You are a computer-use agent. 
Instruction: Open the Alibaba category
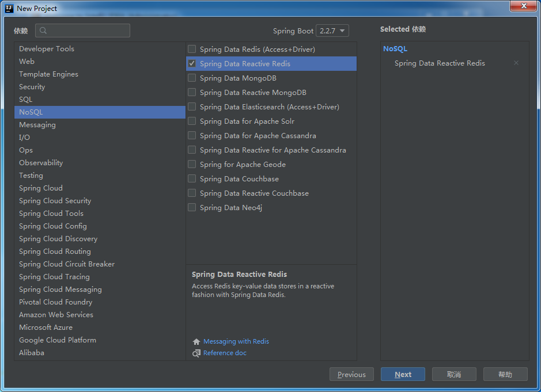pyautogui.click(x=100, y=353)
